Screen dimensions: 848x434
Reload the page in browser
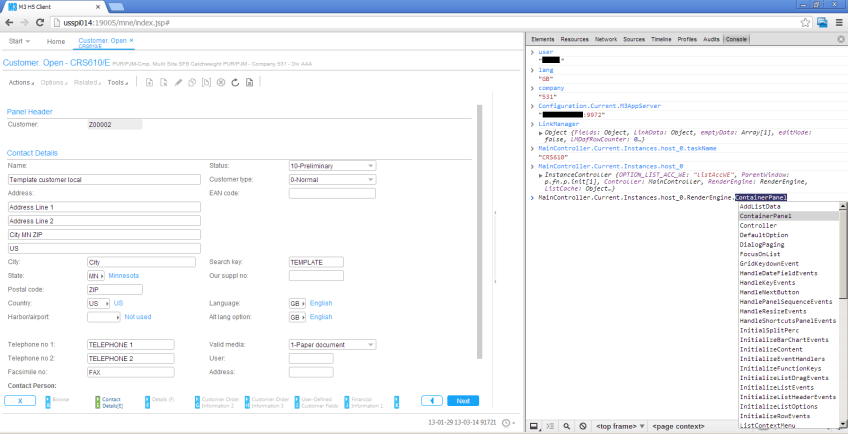tap(39, 23)
